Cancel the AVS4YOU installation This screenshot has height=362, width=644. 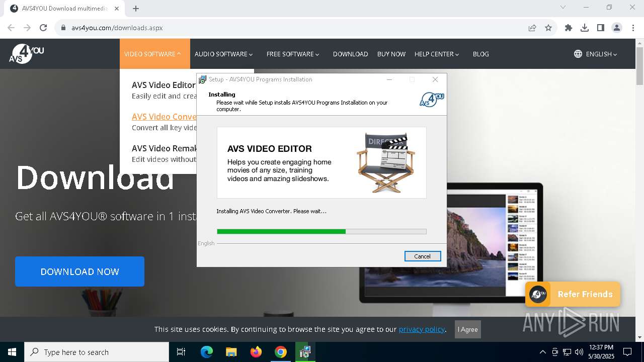point(423,256)
